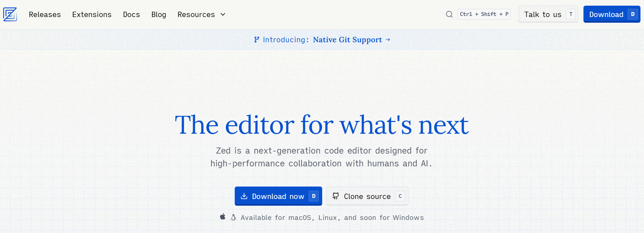The height and width of the screenshot is (233, 644).
Task: Click the Linux penguin icon
Action: [233, 217]
